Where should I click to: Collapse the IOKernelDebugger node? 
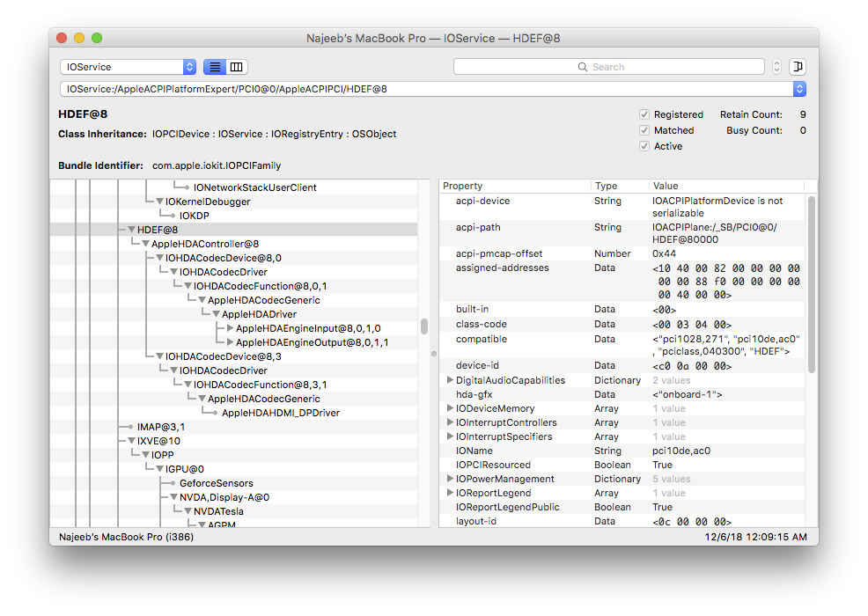coord(159,202)
